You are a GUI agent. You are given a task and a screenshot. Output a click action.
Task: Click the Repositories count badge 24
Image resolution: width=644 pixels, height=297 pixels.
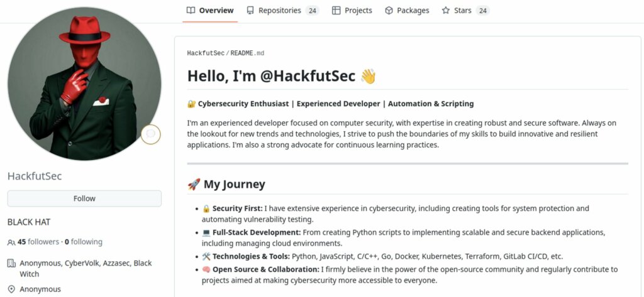(x=312, y=11)
